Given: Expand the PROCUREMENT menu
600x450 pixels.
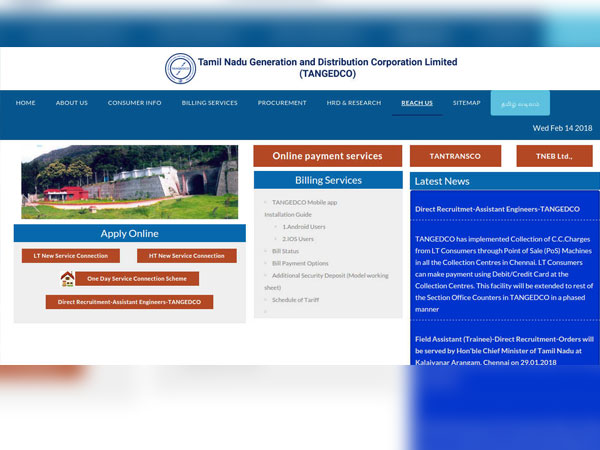Looking at the screenshot, I should pos(282,103).
